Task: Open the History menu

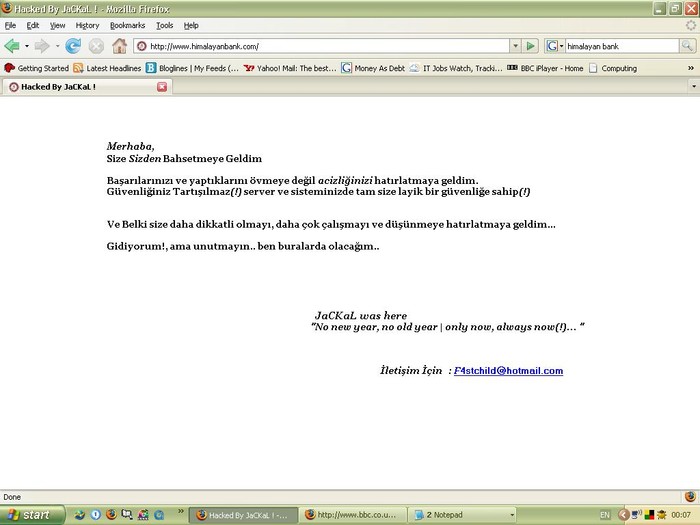Action: (x=87, y=25)
